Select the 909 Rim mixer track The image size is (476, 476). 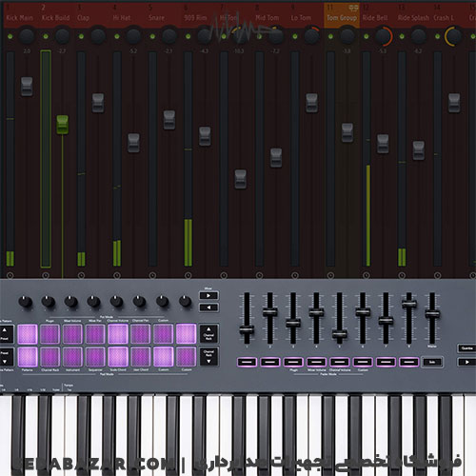point(195,18)
